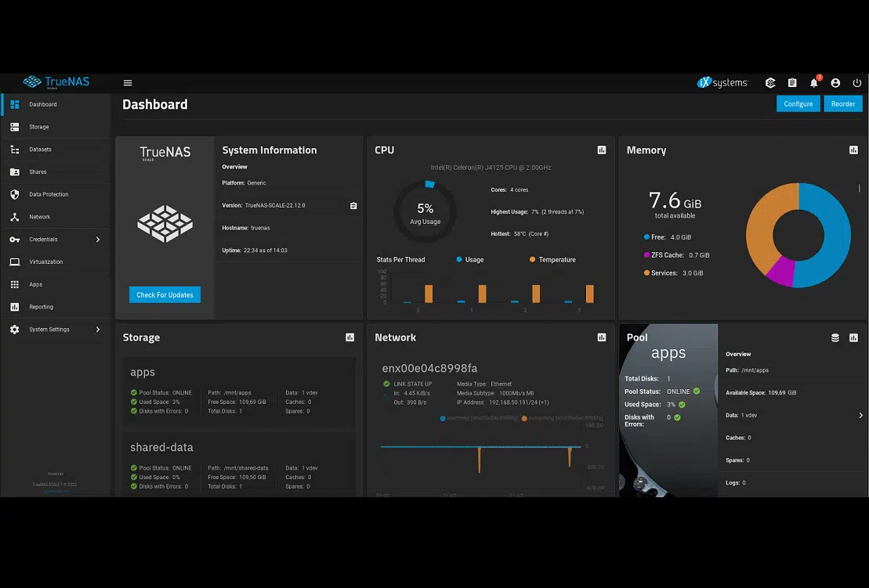Check For Updates button
The image size is (869, 588).
[x=165, y=294]
